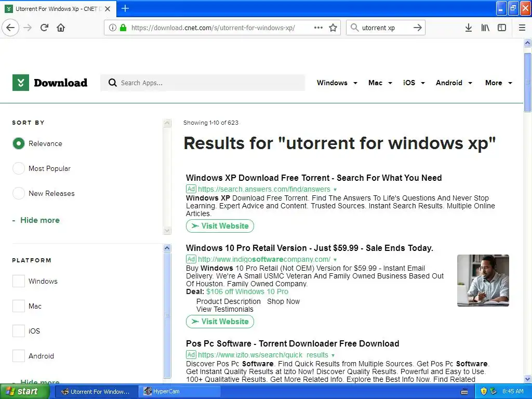
Task: Open the izito.ws ad options arrow
Action: point(333,355)
